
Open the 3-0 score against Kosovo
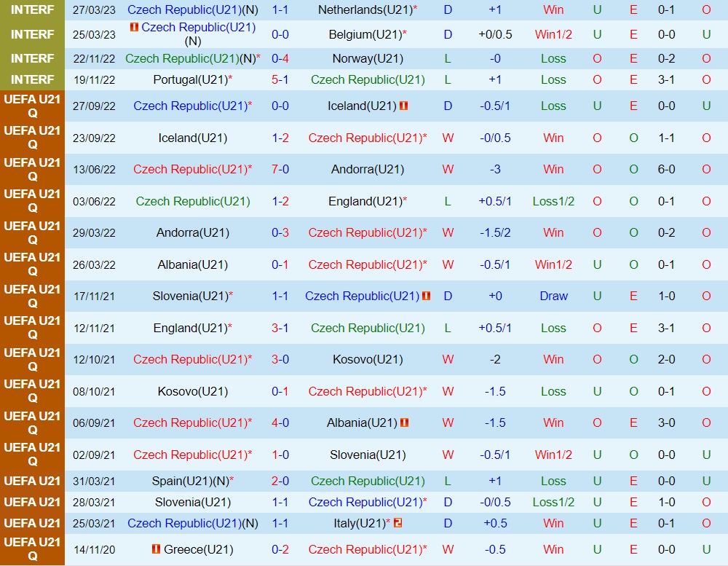pos(280,359)
